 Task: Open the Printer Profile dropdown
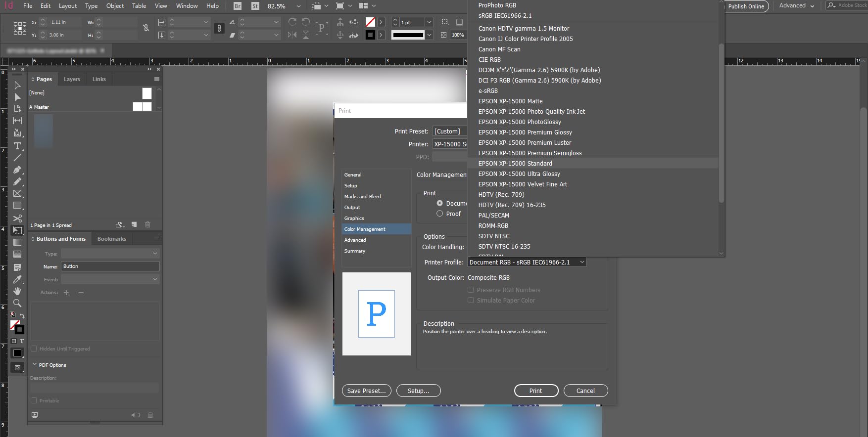coord(527,262)
